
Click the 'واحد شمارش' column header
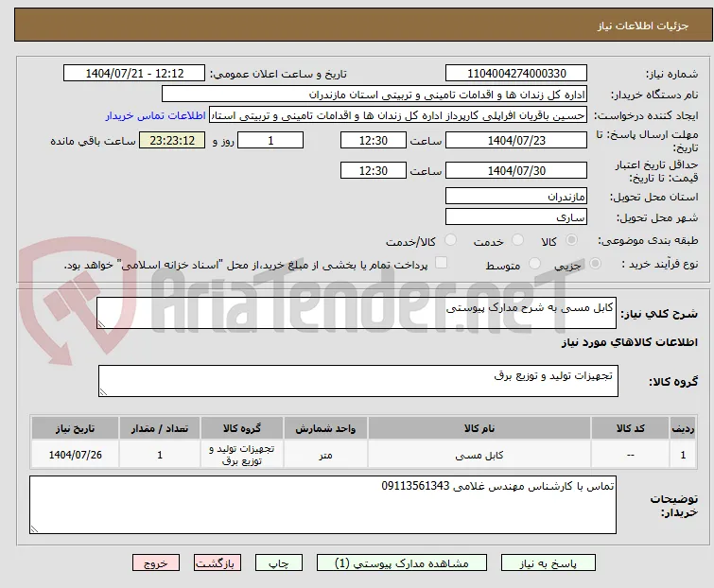click(x=325, y=428)
